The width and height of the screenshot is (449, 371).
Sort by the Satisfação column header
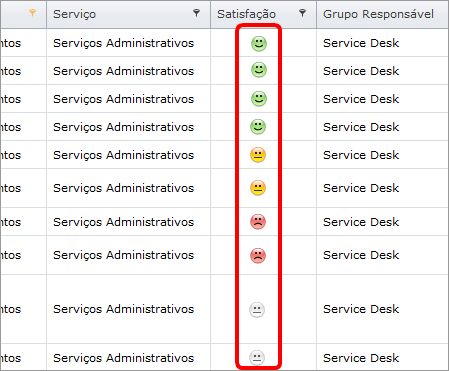[246, 14]
